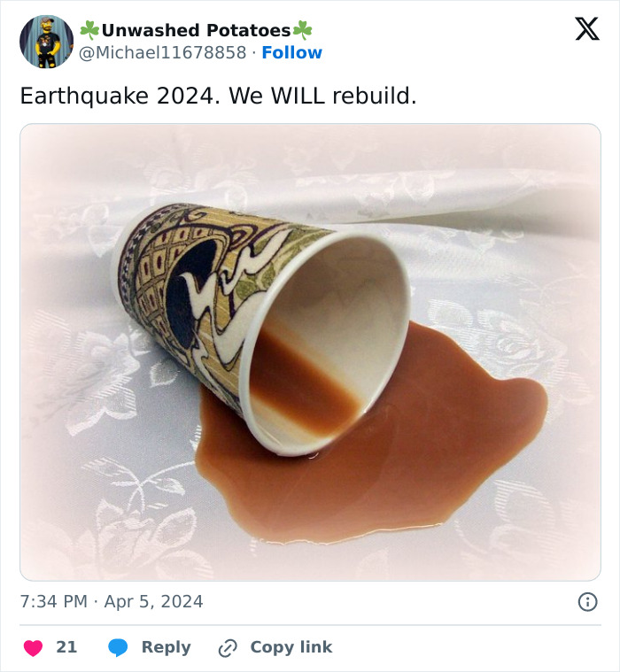Click the X logo icon
The image size is (620, 672).
point(586,29)
